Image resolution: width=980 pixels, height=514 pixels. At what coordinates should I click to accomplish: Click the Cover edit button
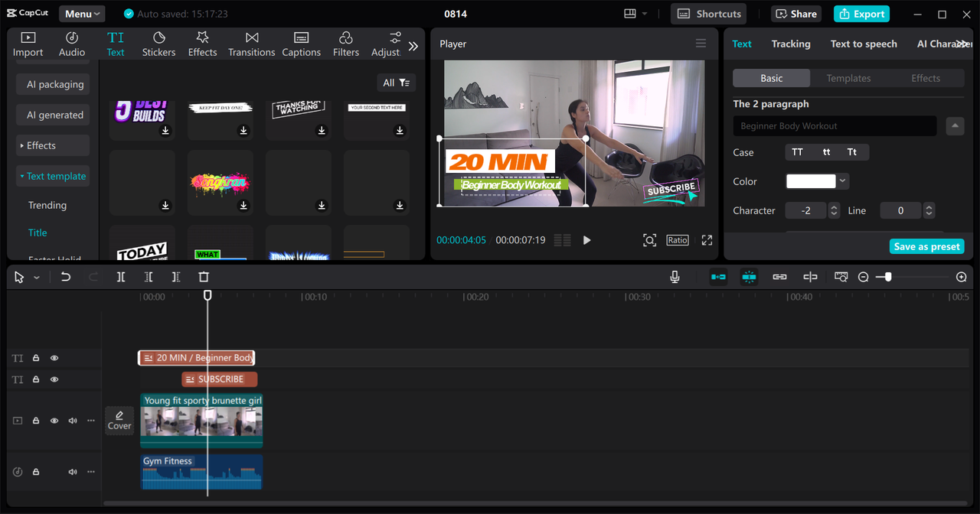[119, 421]
